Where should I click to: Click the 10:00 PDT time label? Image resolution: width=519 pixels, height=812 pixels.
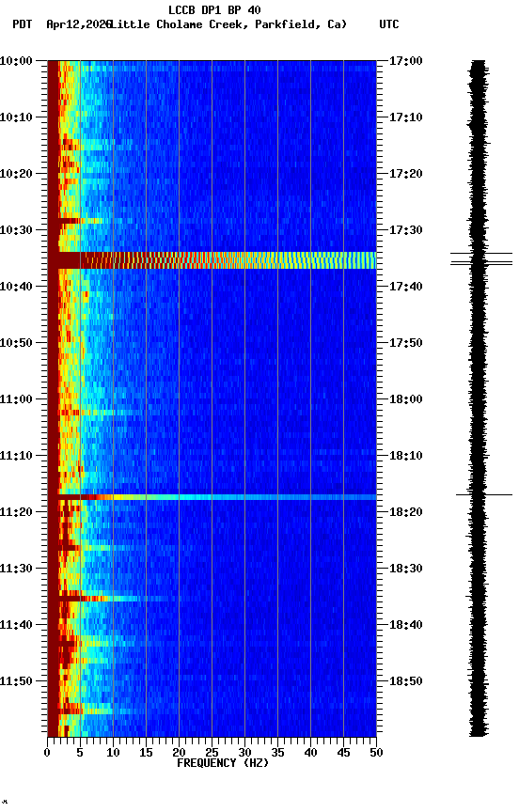coord(16,61)
